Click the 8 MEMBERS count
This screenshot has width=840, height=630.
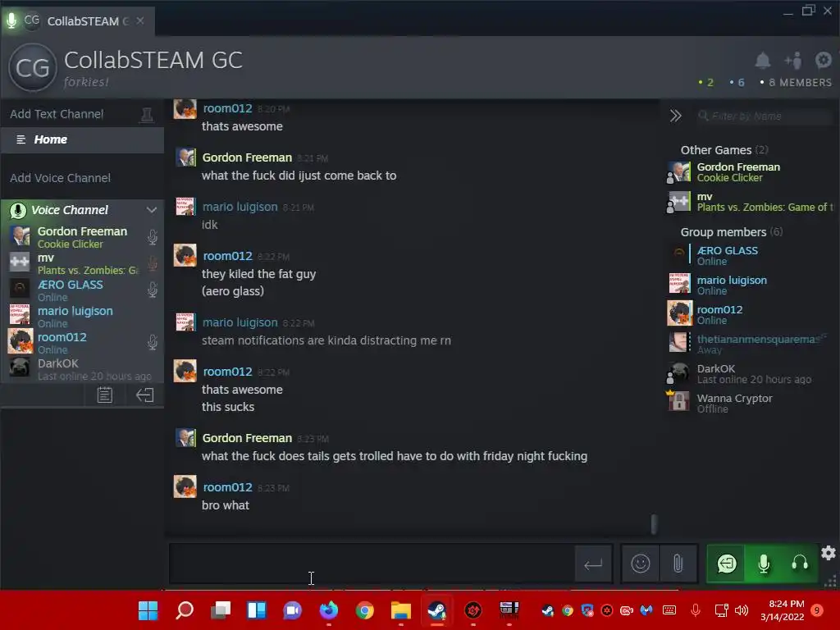(x=796, y=83)
